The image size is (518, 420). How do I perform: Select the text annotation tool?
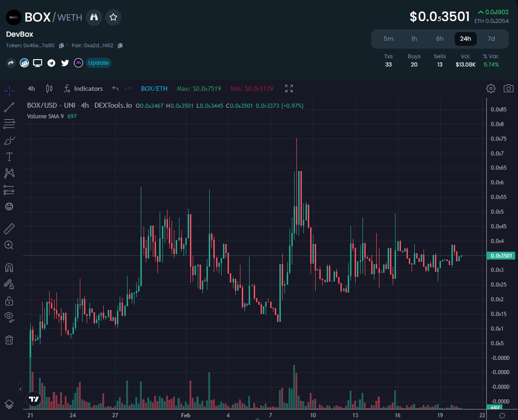(x=9, y=156)
